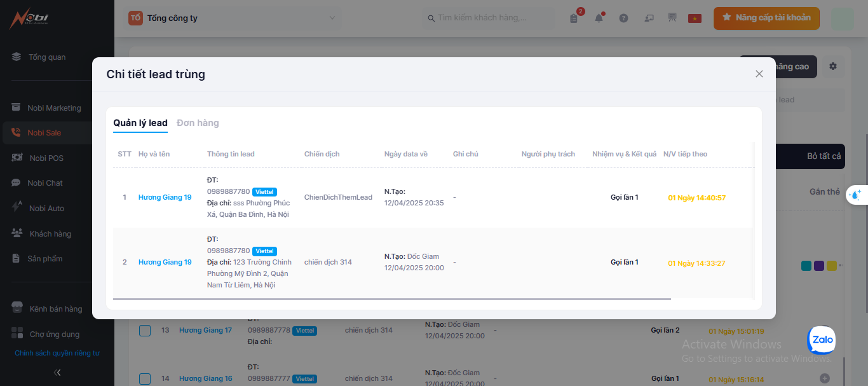
Task: Click the notification bell icon
Action: click(x=599, y=18)
